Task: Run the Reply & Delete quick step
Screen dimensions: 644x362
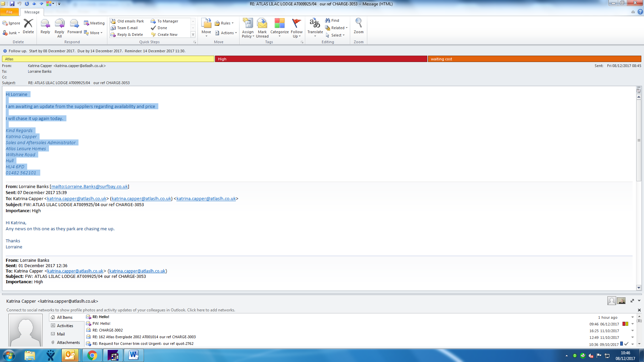Action: [130, 35]
